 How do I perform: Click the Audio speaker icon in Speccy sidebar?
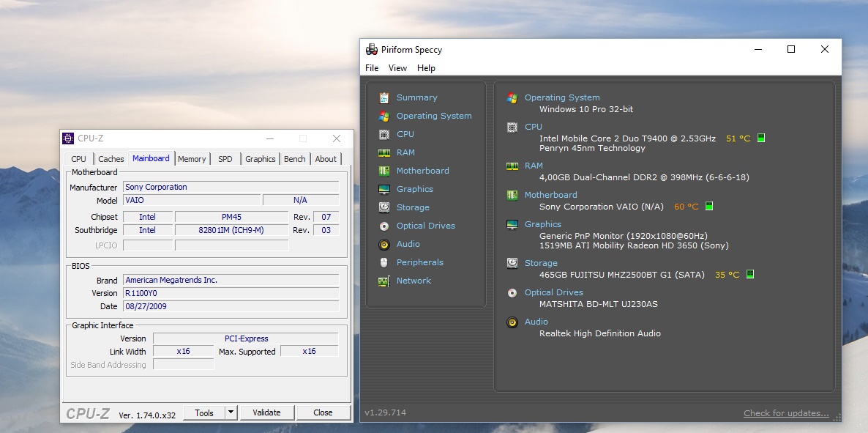(384, 244)
